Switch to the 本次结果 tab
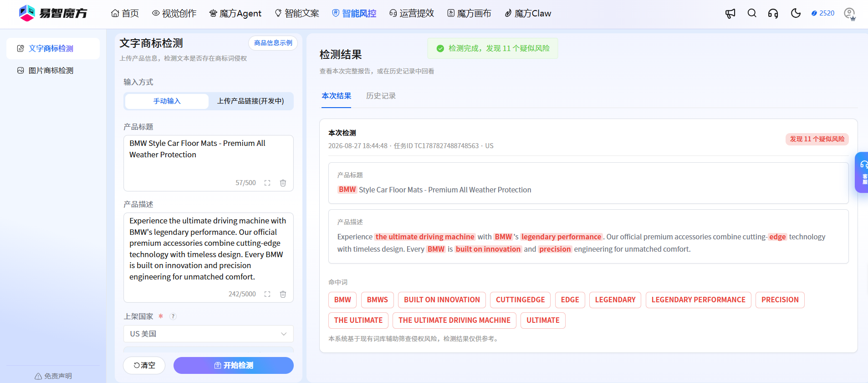 [336, 96]
